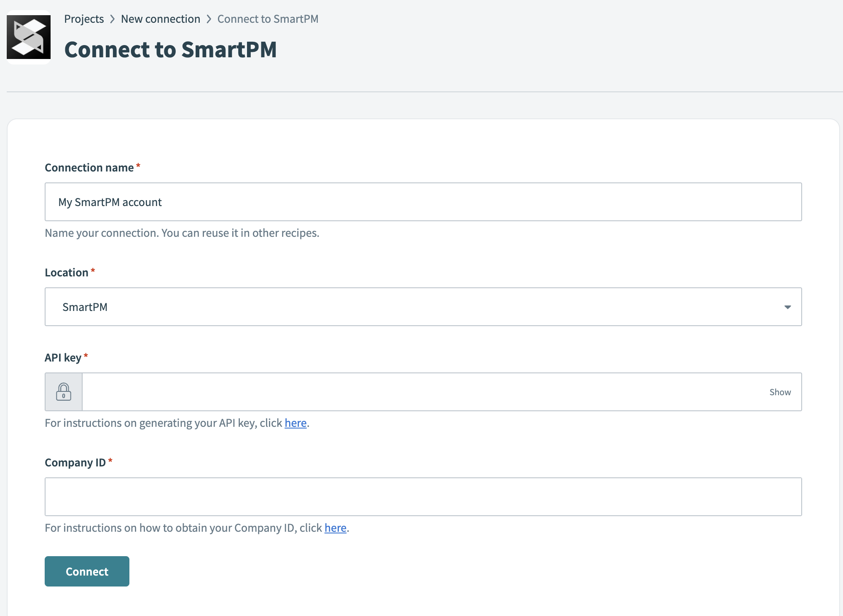Click the SmartPM logo icon
The image size is (843, 616).
tap(28, 37)
